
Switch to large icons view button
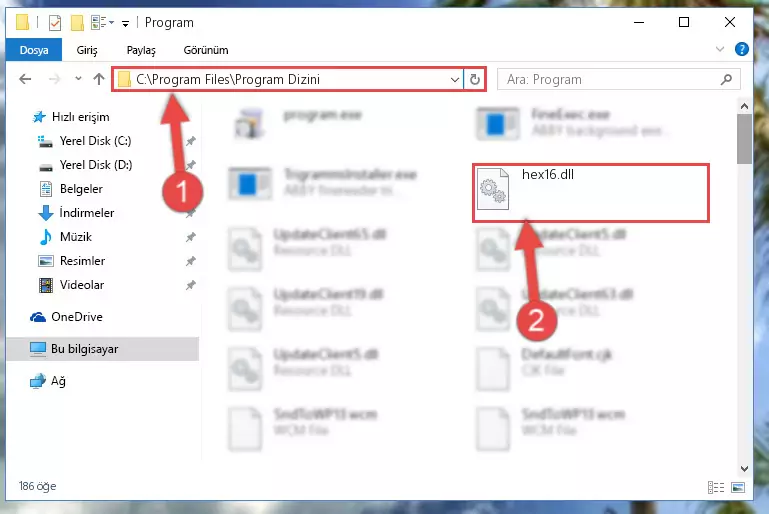[738, 487]
